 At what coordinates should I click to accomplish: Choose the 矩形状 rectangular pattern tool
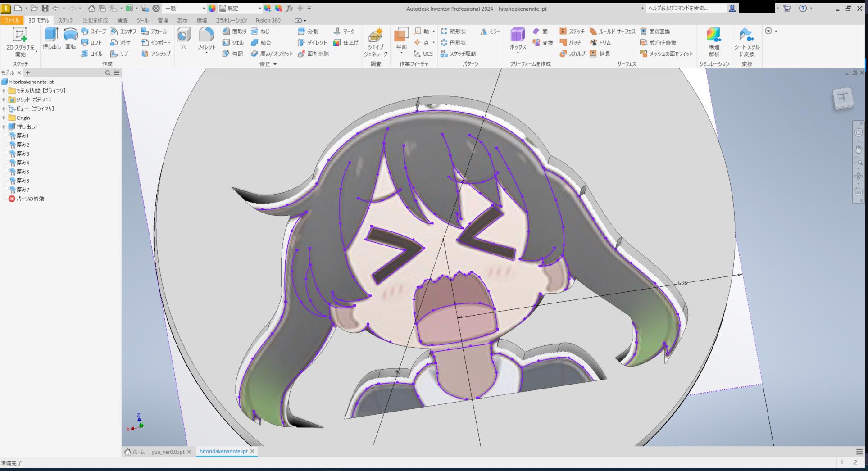454,32
